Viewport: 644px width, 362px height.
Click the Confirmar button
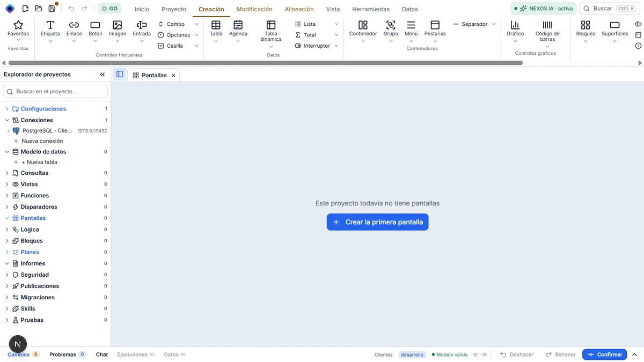[x=604, y=354]
